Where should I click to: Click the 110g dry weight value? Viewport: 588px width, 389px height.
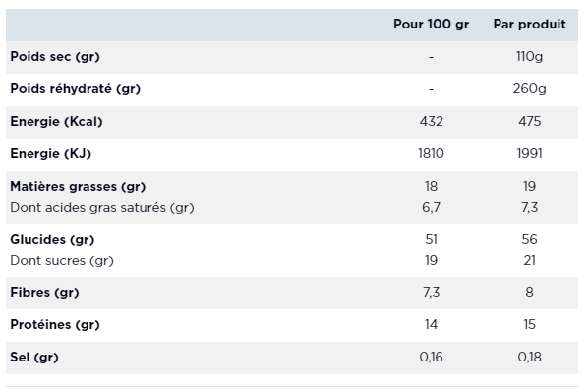pyautogui.click(x=529, y=57)
